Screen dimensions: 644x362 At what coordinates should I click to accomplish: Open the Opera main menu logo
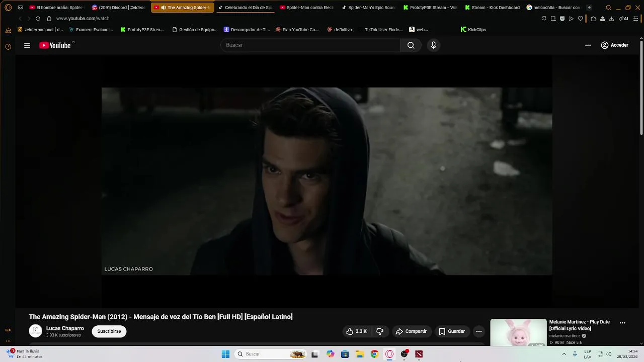tap(8, 8)
